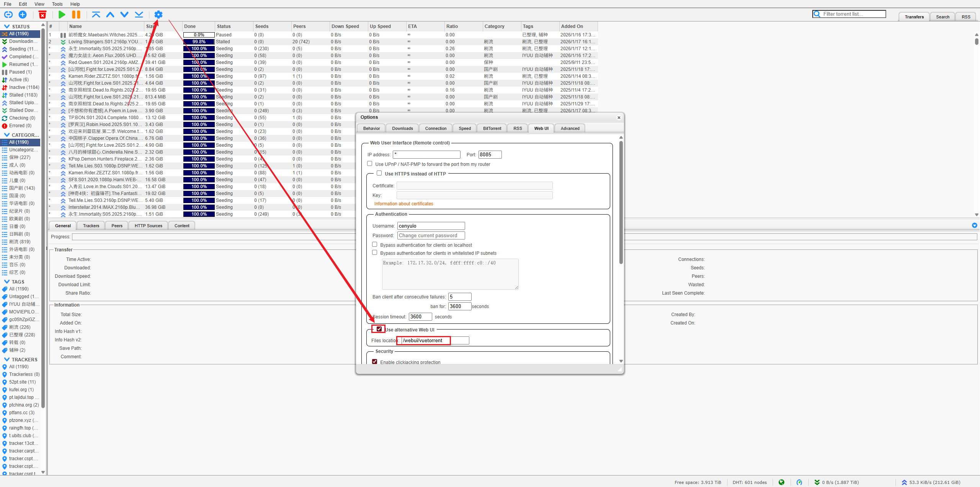The width and height of the screenshot is (980, 487).
Task: Open Information about certificates link
Action: click(x=403, y=204)
